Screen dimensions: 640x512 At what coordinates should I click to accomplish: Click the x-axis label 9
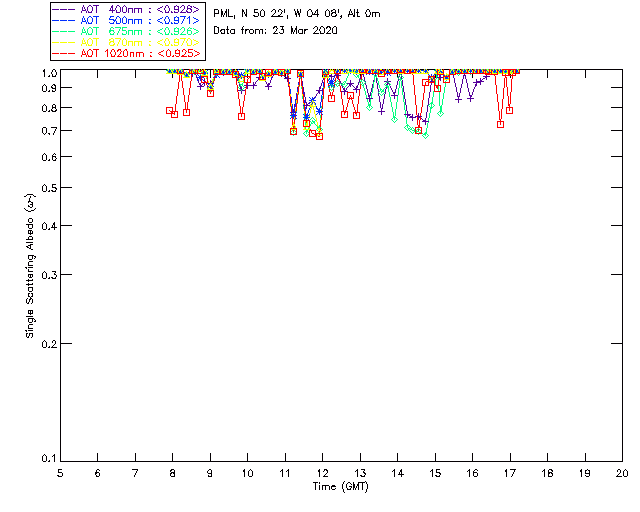click(x=210, y=473)
